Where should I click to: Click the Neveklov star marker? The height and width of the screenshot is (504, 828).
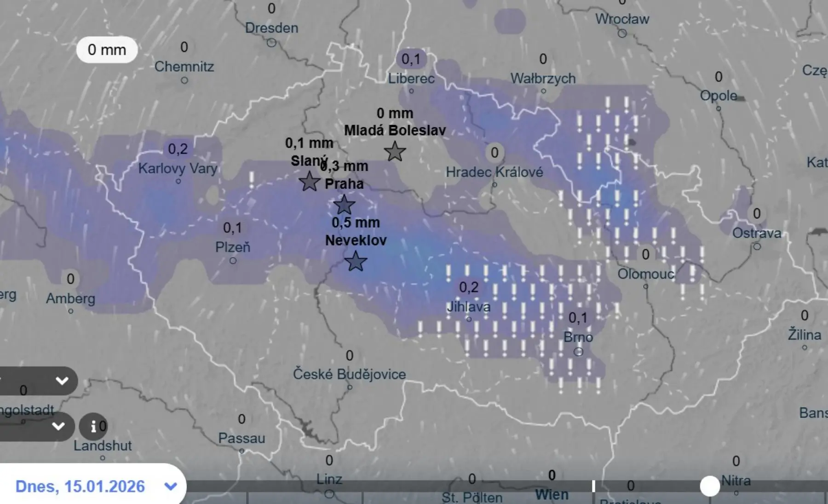[356, 262]
